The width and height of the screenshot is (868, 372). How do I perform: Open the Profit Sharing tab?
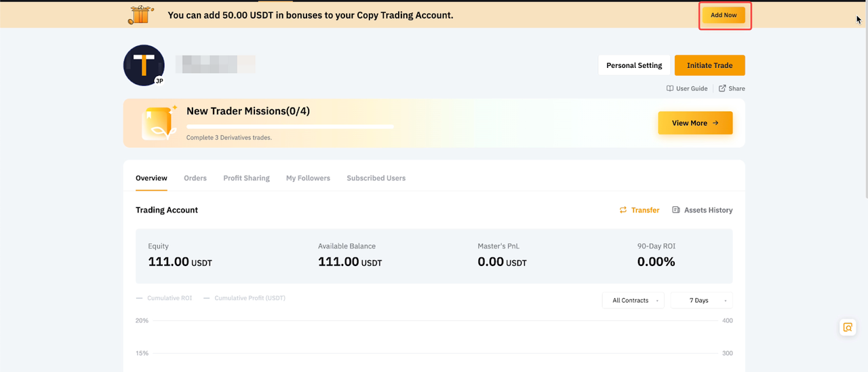pyautogui.click(x=246, y=178)
